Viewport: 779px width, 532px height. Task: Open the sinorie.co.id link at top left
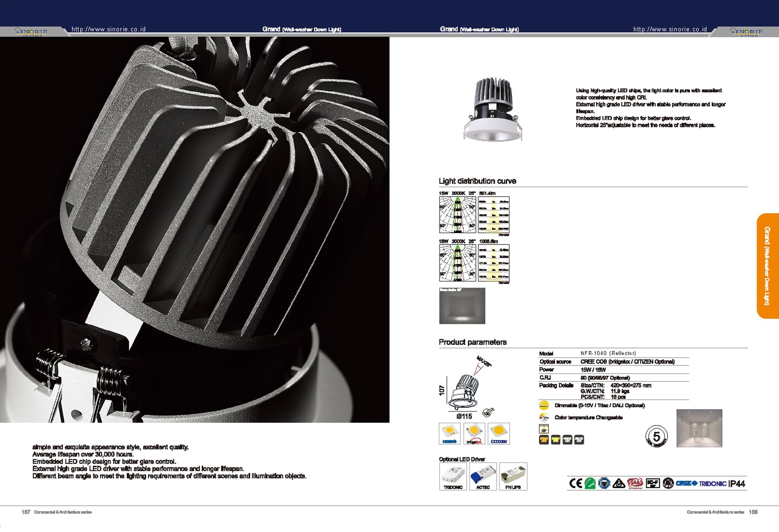tap(108, 29)
